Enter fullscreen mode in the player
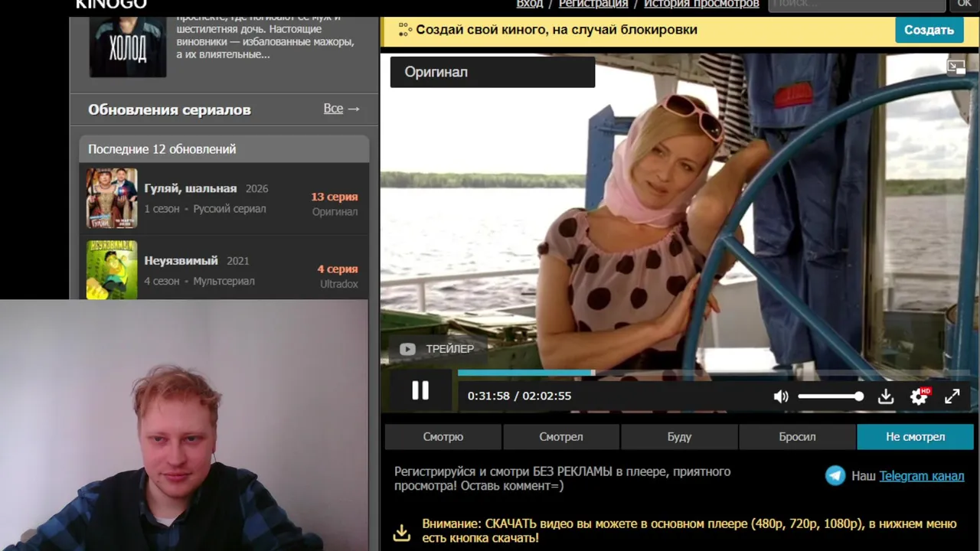 pyautogui.click(x=952, y=396)
